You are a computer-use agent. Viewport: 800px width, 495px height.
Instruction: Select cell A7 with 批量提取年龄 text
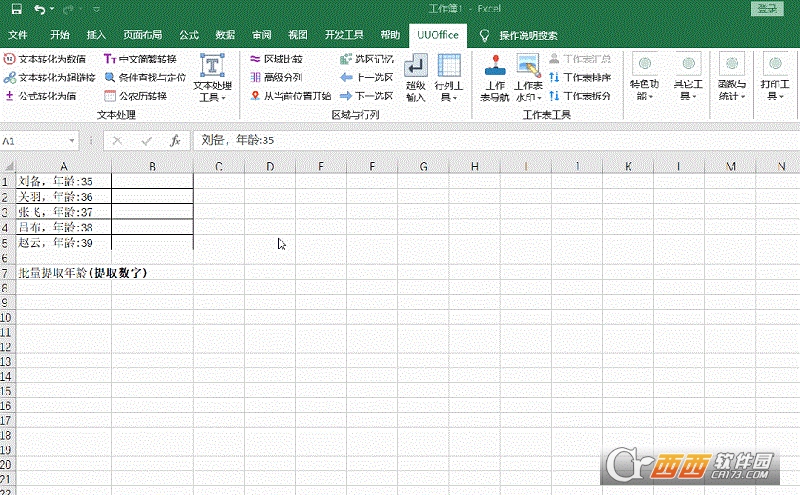coord(64,273)
